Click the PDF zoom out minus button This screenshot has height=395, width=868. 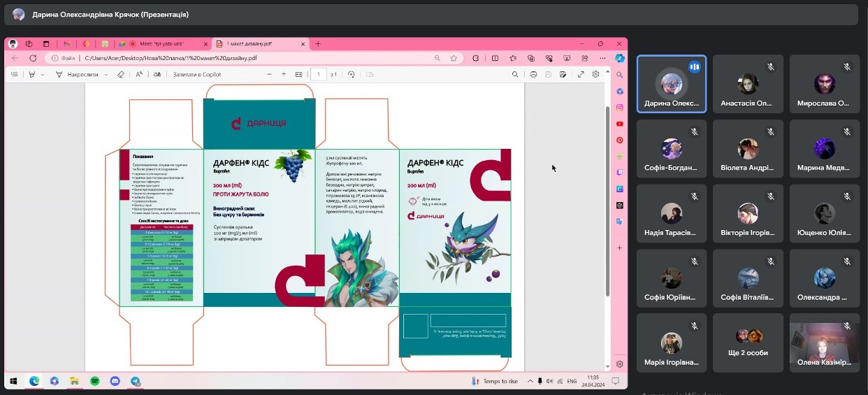269,74
